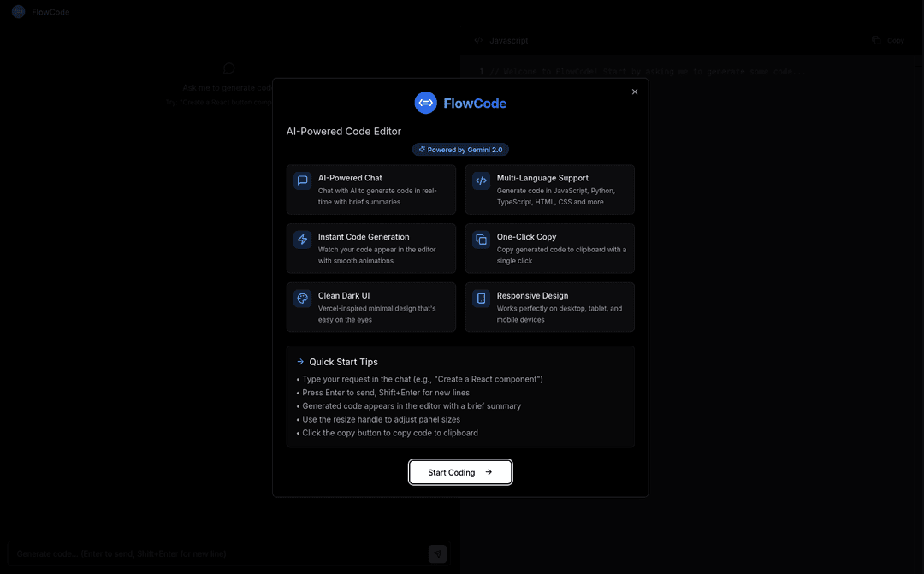Click the Instant Code Generation lightning icon

pyautogui.click(x=302, y=240)
